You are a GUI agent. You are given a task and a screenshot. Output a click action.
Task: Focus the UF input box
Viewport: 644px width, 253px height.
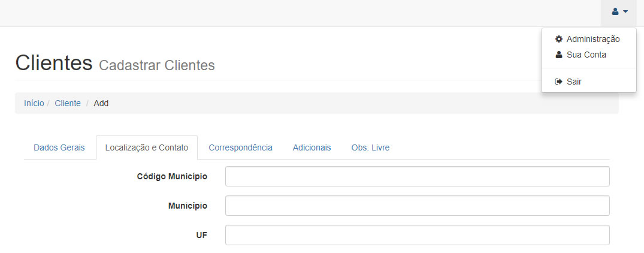tap(417, 235)
